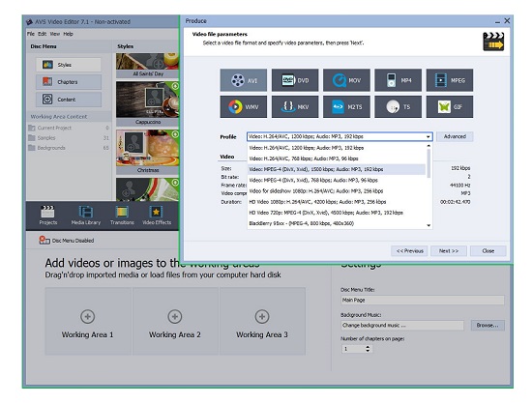
Task: Minimize the Produce dialog
Action: (497, 21)
